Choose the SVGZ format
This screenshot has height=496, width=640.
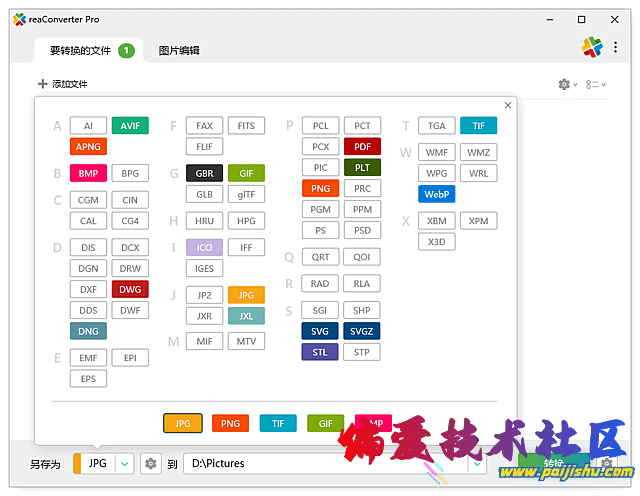[362, 331]
